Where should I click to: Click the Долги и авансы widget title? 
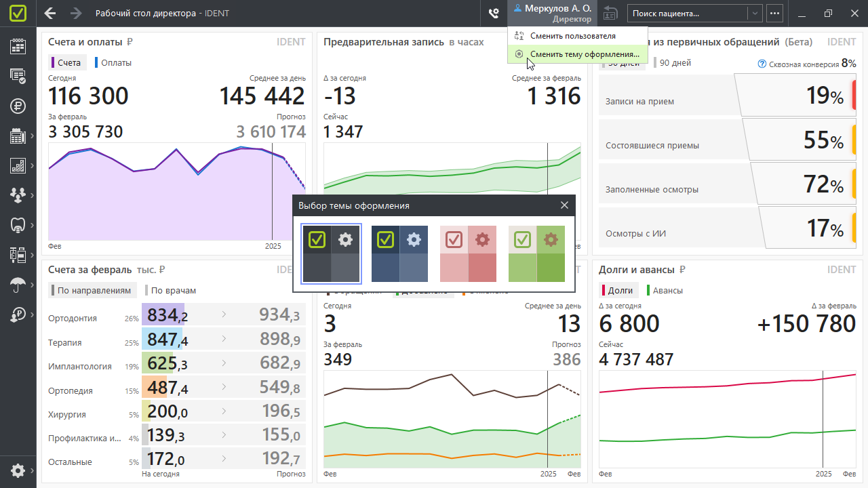click(x=636, y=270)
